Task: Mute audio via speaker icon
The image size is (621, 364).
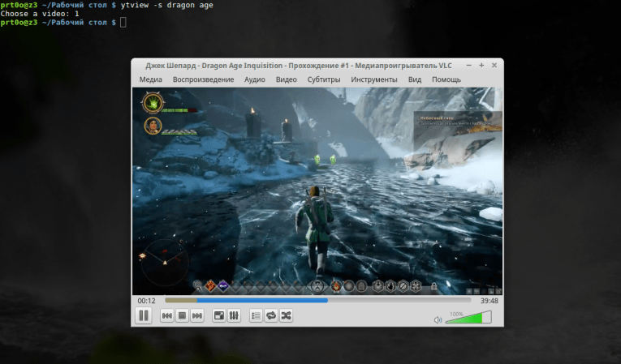Action: point(438,319)
